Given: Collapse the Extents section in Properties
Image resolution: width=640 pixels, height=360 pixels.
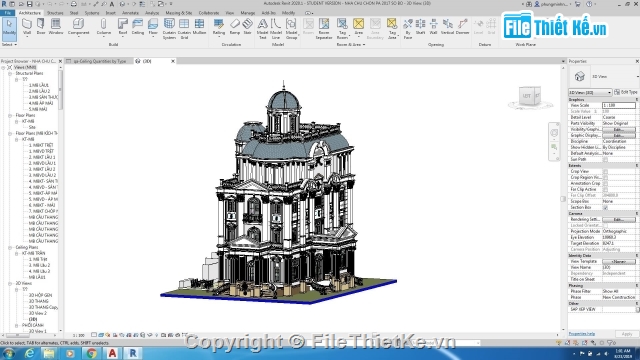Looking at the screenshot, I should click(x=636, y=166).
